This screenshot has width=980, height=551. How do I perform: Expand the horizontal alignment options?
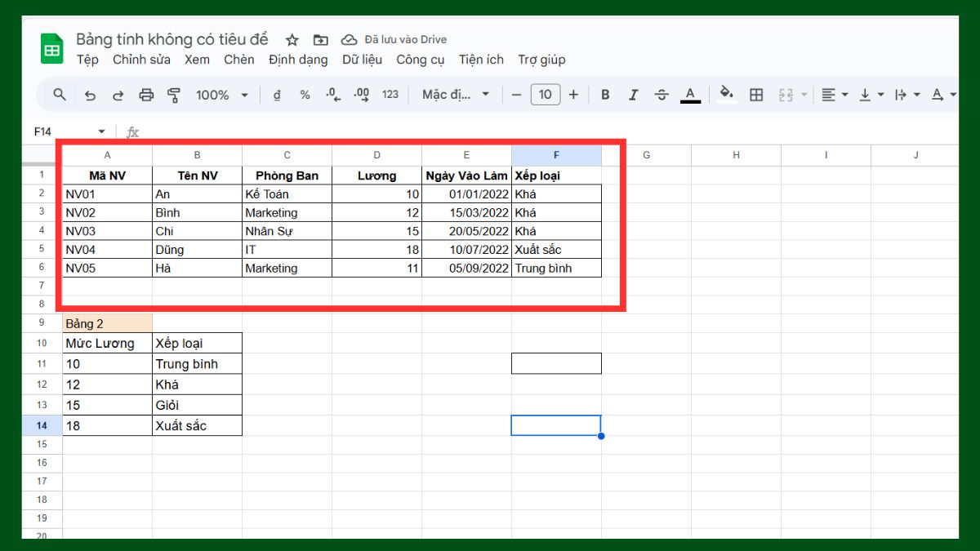point(844,94)
